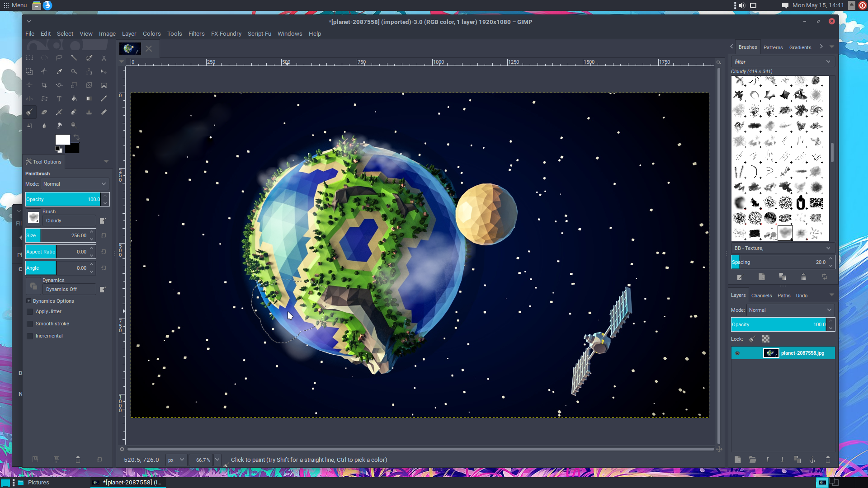Select the Text tool
Viewport: 868px width, 488px height.
[x=59, y=99]
